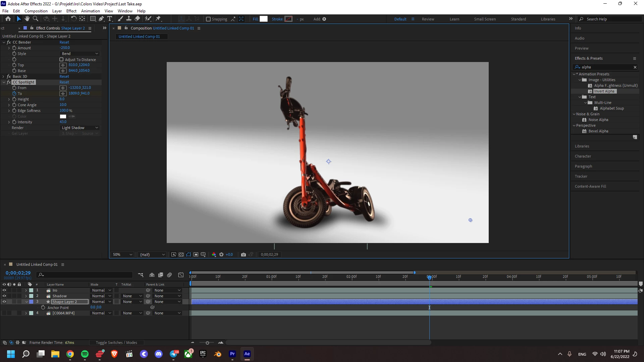
Task: Switch to the Review workspace tab
Action: click(428, 19)
